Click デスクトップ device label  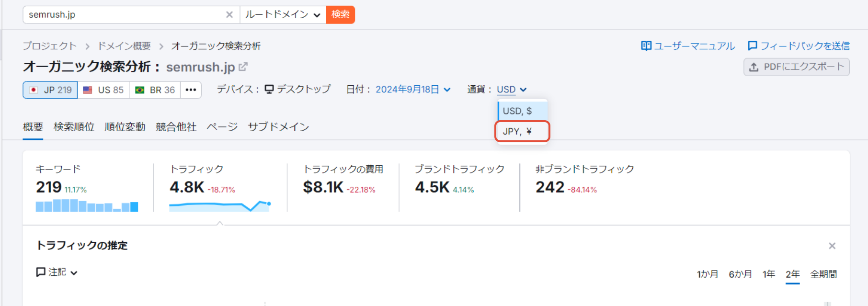(x=304, y=89)
